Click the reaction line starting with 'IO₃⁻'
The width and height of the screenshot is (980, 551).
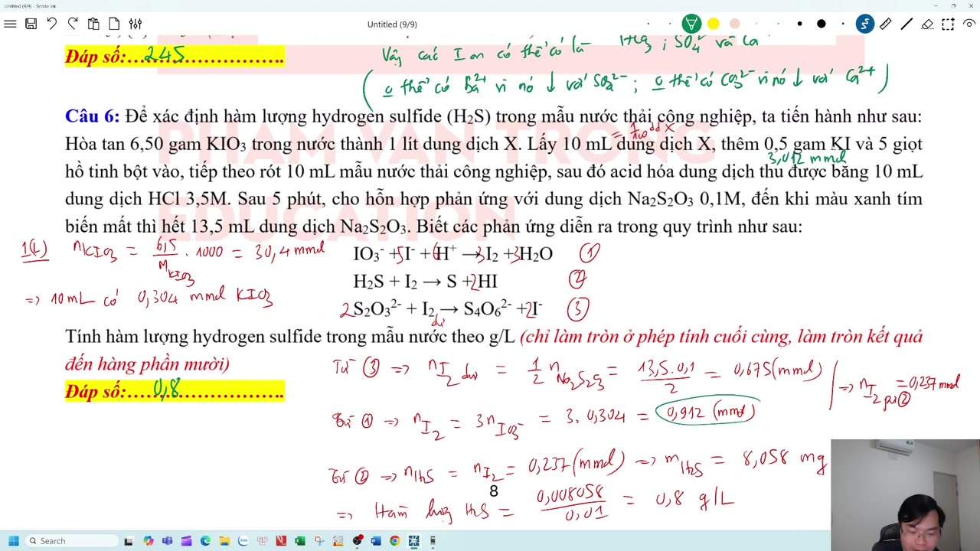[452, 254]
